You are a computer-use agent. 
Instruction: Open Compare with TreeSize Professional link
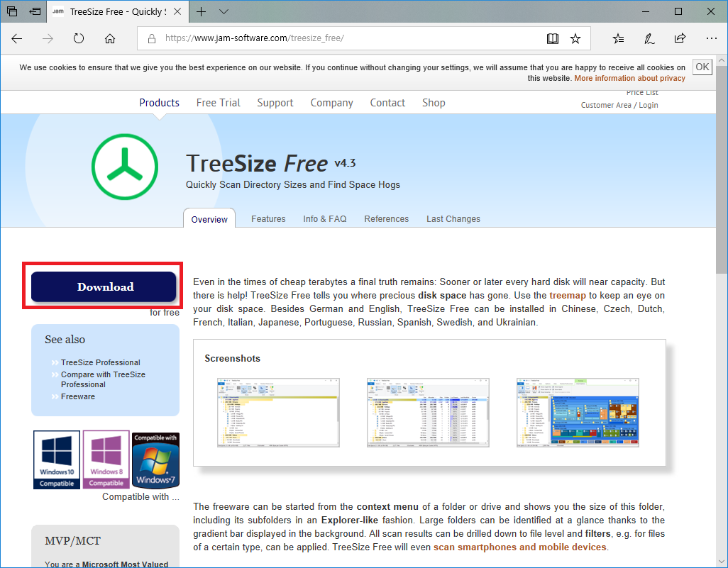pos(103,379)
